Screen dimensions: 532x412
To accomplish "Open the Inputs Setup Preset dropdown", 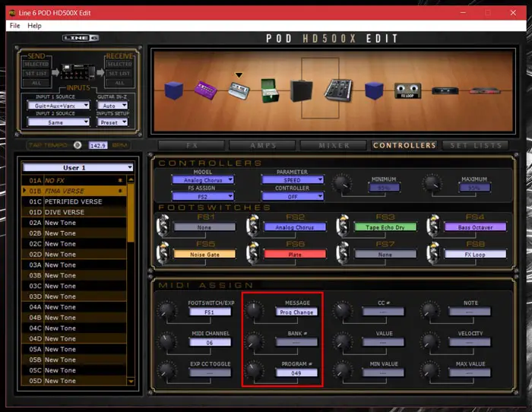I will (x=112, y=122).
